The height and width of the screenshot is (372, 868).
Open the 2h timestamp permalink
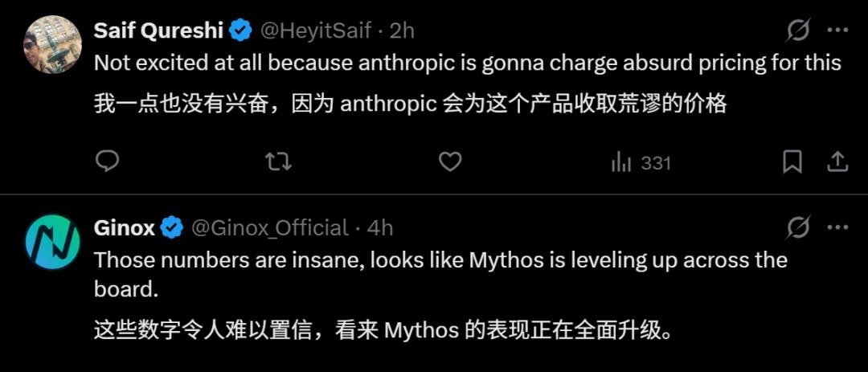[402, 31]
